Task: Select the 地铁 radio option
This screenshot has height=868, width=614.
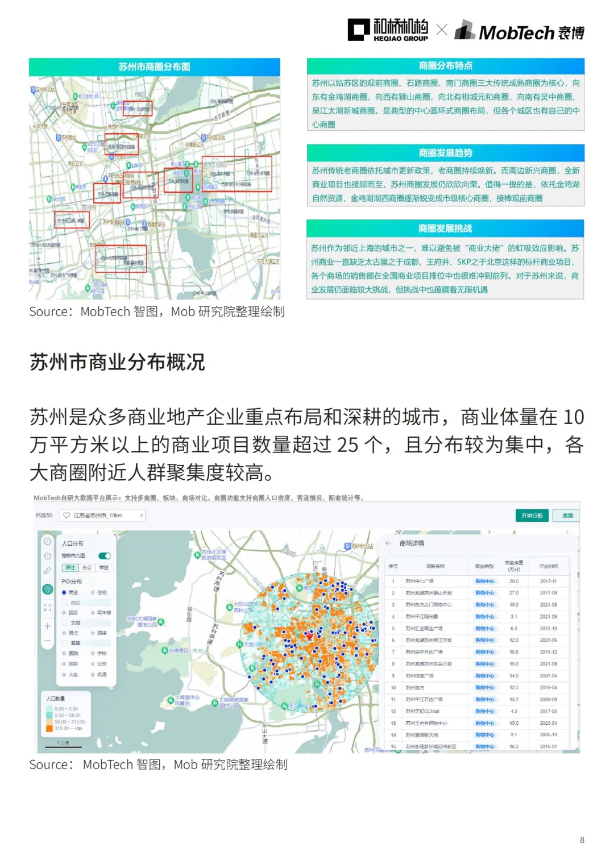Action: [x=64, y=664]
